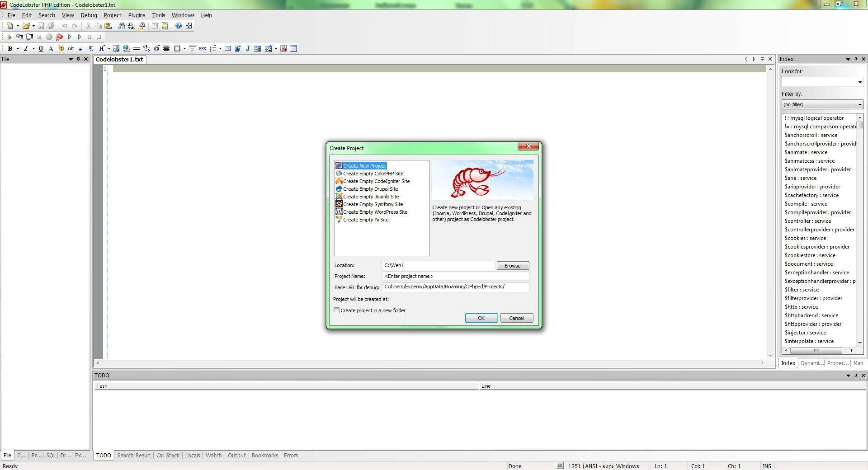Click the blue J script icon
This screenshot has height=470, width=868.
248,48
